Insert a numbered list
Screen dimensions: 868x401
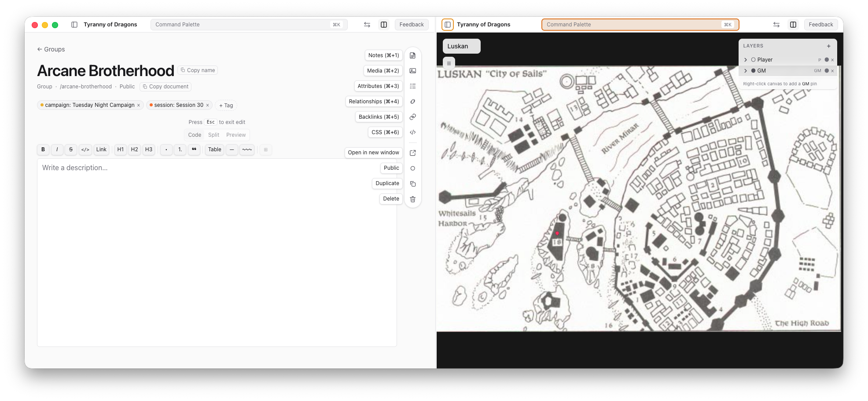(180, 149)
